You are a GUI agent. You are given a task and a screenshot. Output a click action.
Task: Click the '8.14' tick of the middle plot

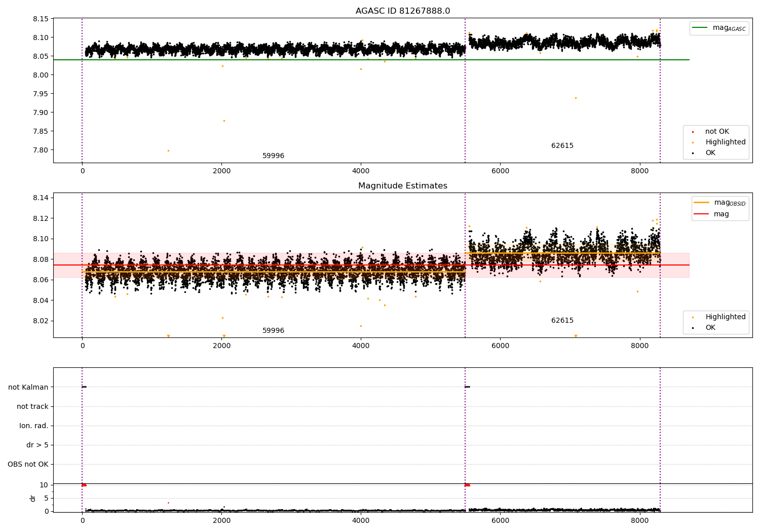41,198
